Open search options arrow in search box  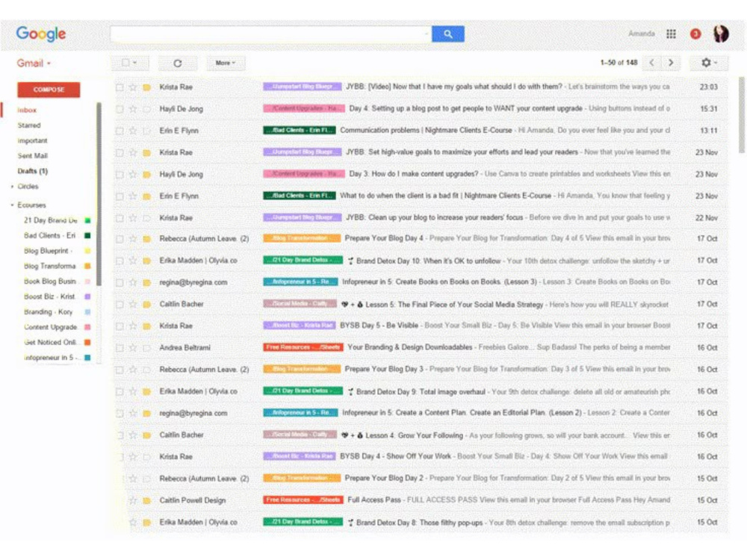[x=426, y=34]
